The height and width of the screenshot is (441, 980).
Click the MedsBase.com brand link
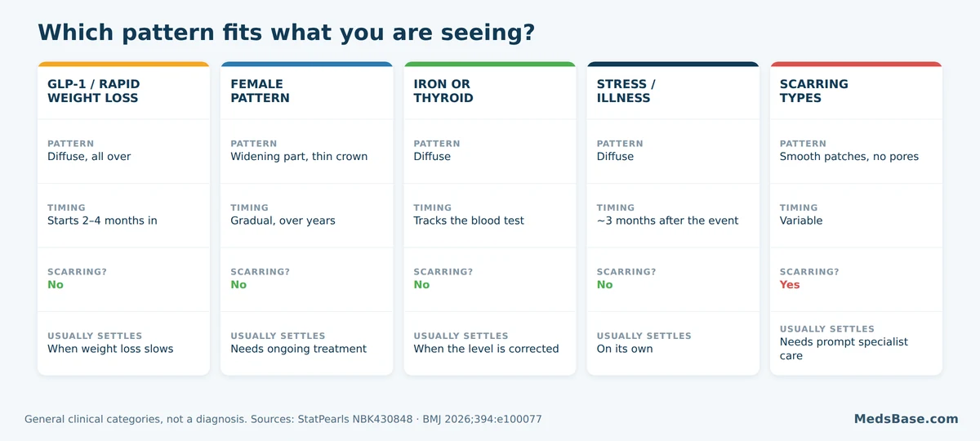pos(906,419)
